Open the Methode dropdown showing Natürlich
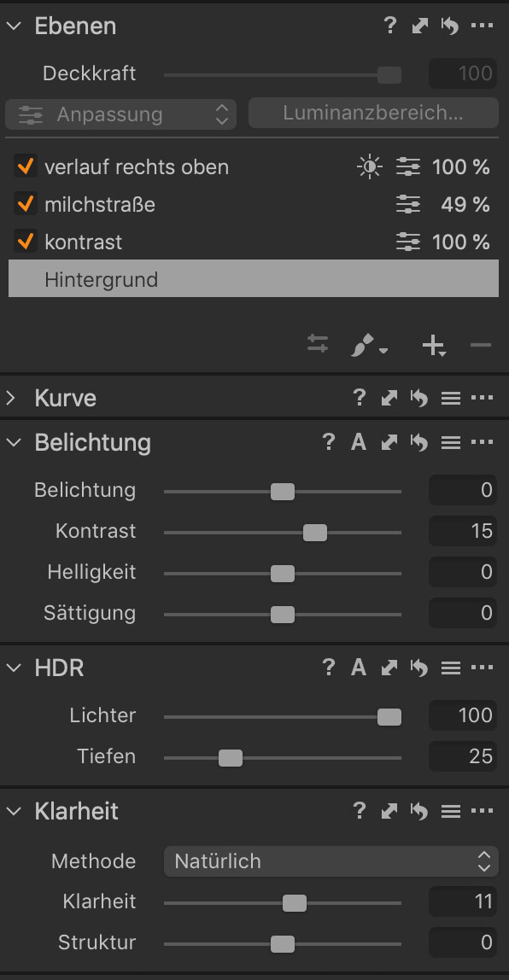The image size is (509, 980). [x=331, y=861]
